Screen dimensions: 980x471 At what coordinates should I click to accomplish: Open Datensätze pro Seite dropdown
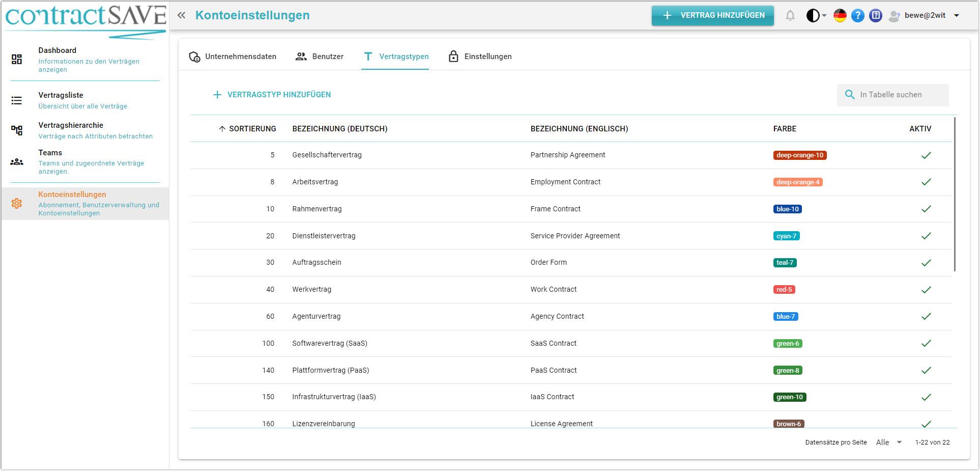point(888,442)
